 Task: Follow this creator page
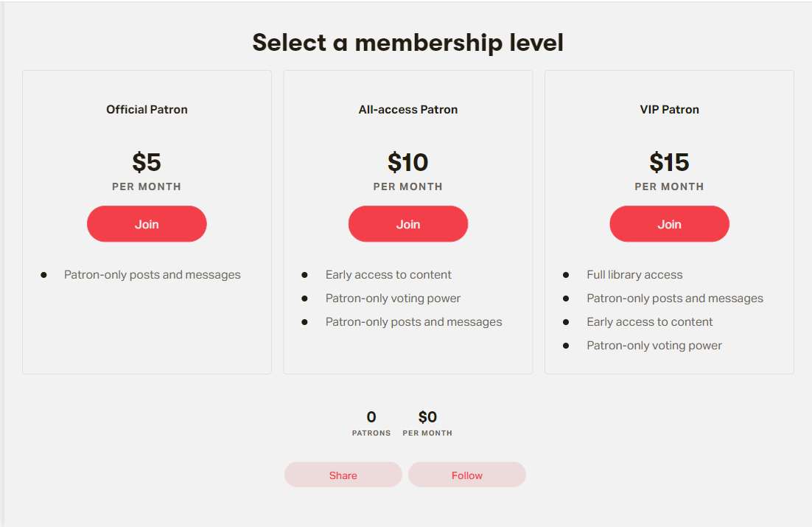tap(467, 475)
